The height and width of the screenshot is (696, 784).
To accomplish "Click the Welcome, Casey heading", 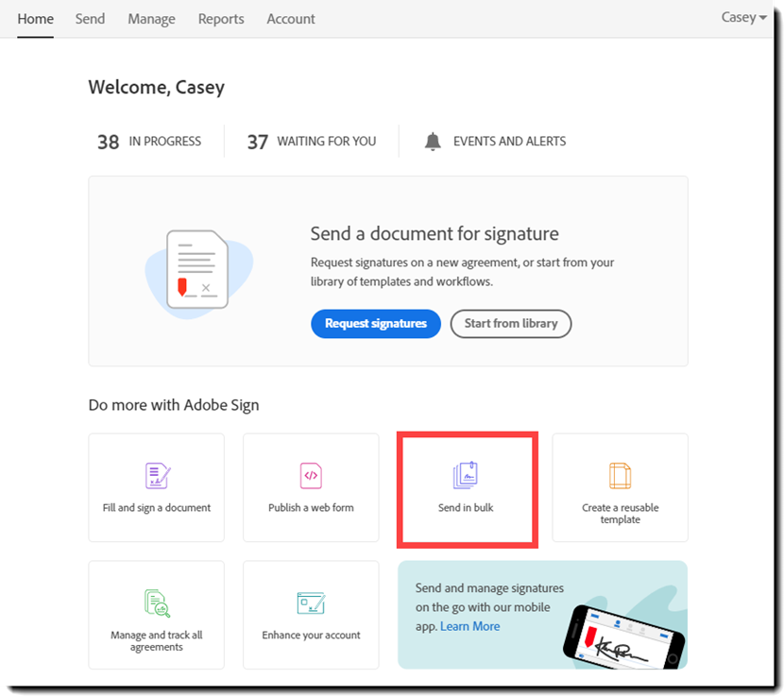I will tap(157, 88).
